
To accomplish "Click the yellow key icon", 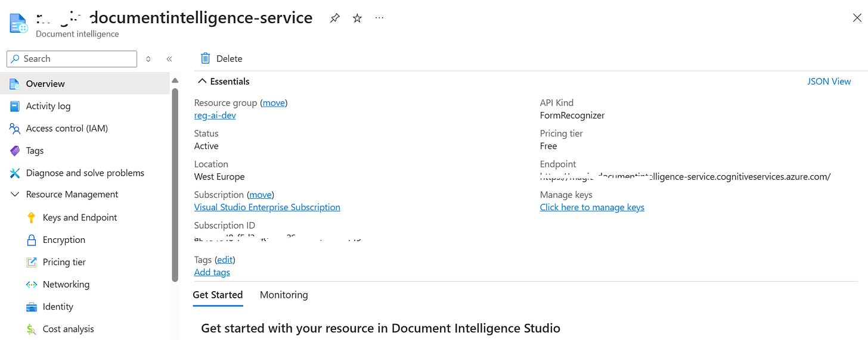I will tap(32, 218).
